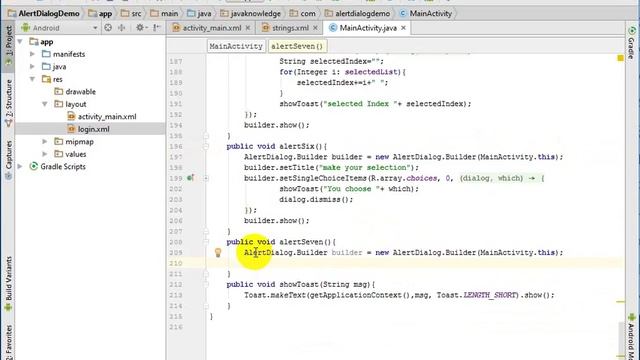Expand the manifests folder

click(32, 54)
